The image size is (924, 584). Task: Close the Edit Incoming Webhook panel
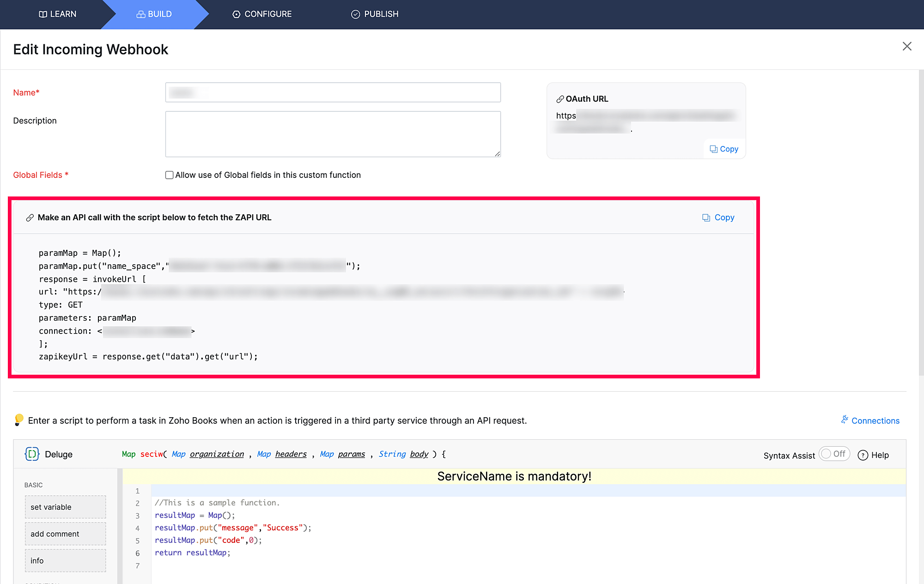[x=907, y=47]
